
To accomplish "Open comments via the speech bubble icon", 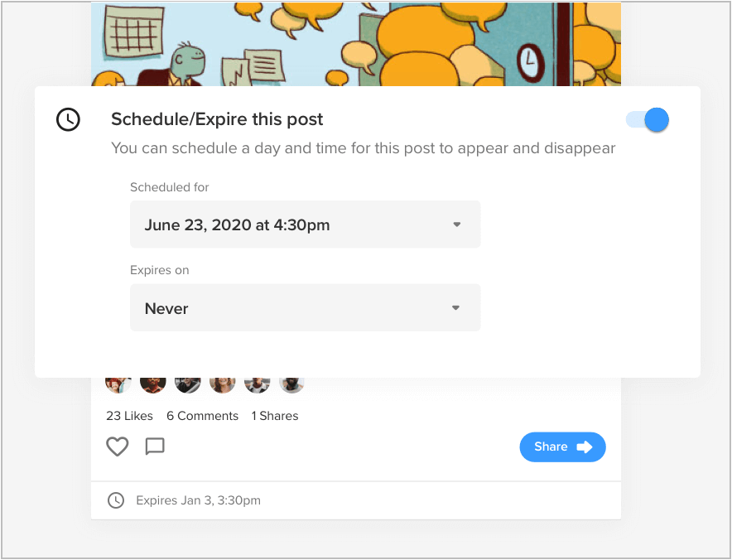I will 155,447.
